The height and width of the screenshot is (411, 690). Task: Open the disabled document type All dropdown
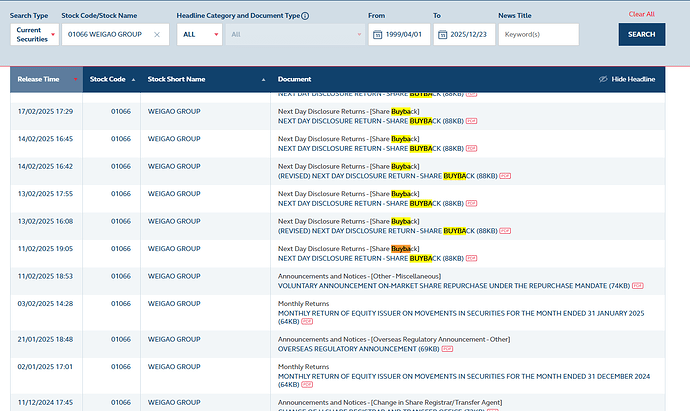(295, 35)
